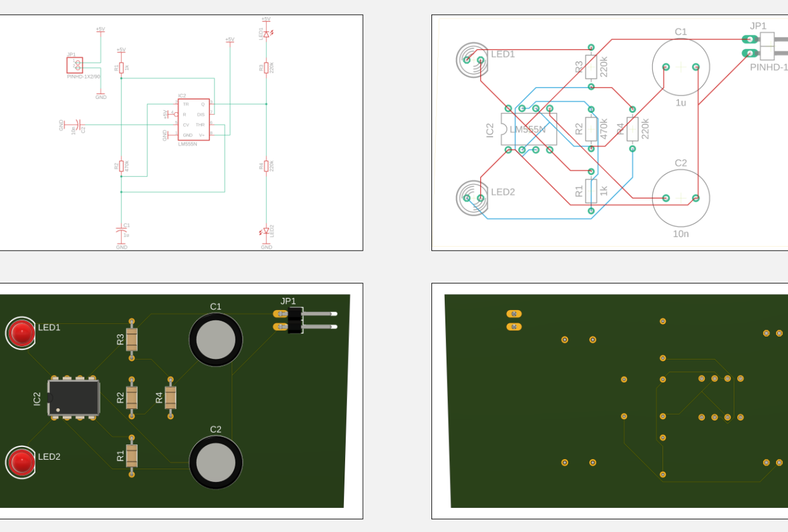This screenshot has width=788, height=532.
Task: Click the R4 resistor on the 3D board
Action: click(170, 398)
